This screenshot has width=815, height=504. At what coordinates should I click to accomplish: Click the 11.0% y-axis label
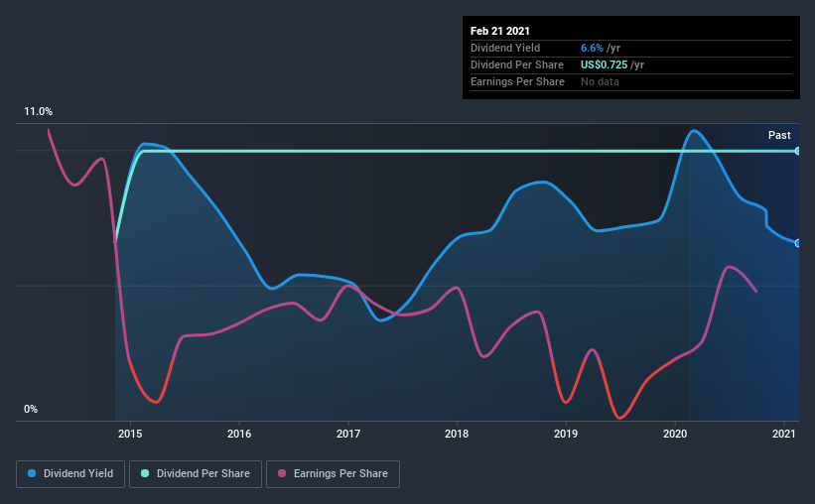click(38, 112)
